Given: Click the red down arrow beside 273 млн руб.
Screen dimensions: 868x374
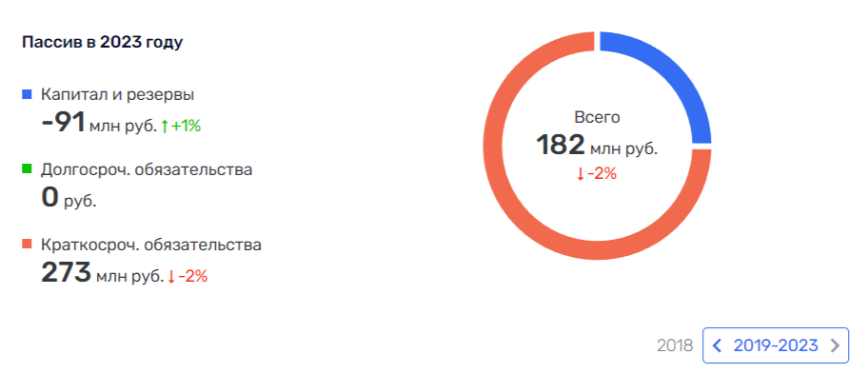Looking at the screenshot, I should (x=171, y=277).
